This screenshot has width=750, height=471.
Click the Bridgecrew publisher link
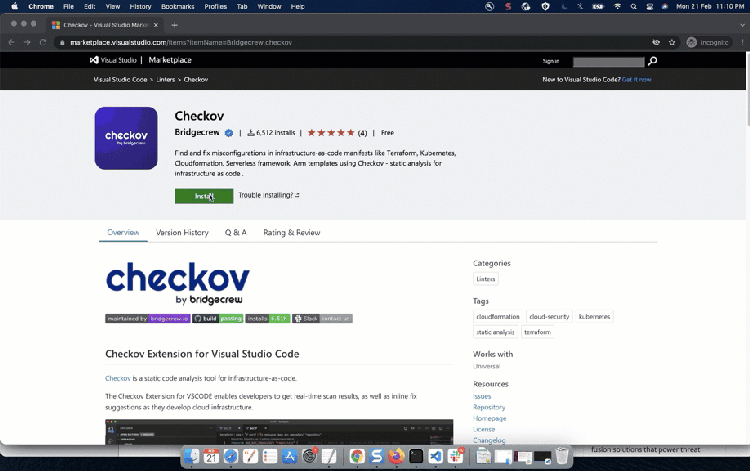pos(197,132)
